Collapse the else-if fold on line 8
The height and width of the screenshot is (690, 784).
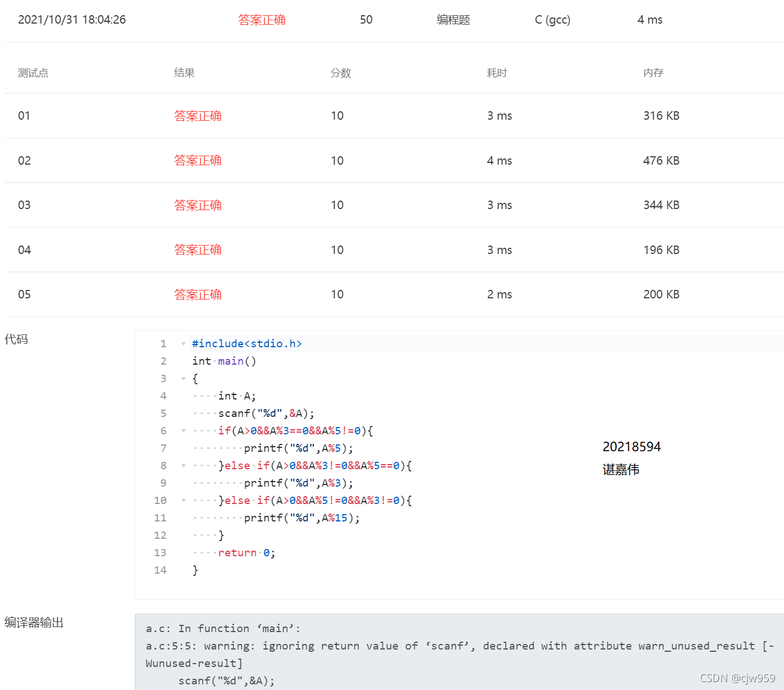pos(183,466)
